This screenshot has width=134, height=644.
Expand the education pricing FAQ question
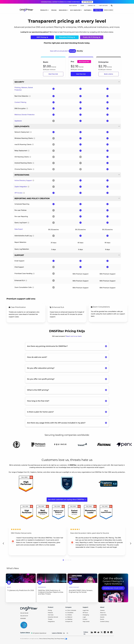tap(106, 368)
